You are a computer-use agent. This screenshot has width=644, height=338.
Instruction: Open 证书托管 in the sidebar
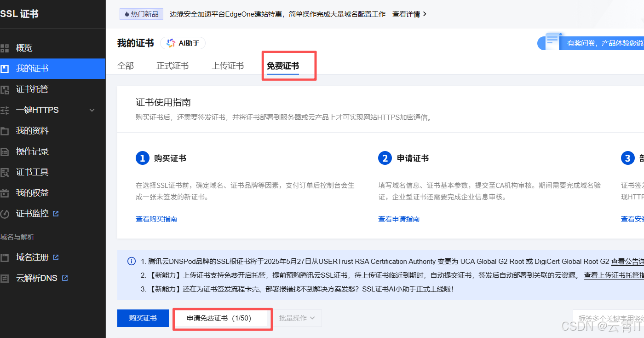click(x=52, y=89)
